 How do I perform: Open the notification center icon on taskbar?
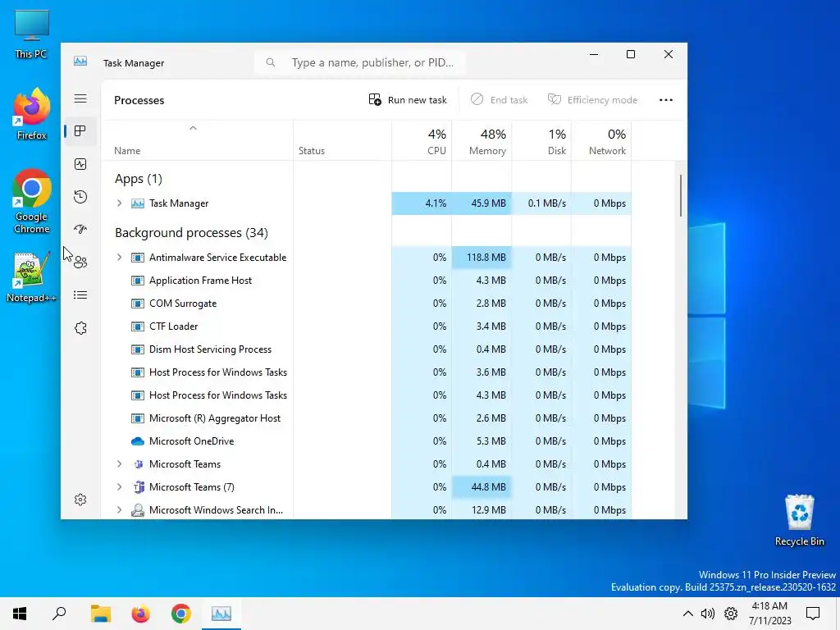(813, 614)
